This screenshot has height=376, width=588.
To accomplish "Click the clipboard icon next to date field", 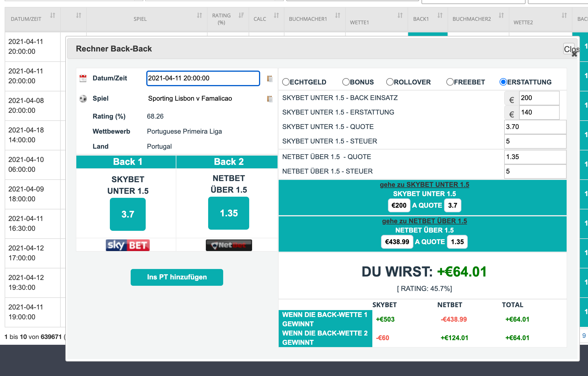I will pos(270,78).
